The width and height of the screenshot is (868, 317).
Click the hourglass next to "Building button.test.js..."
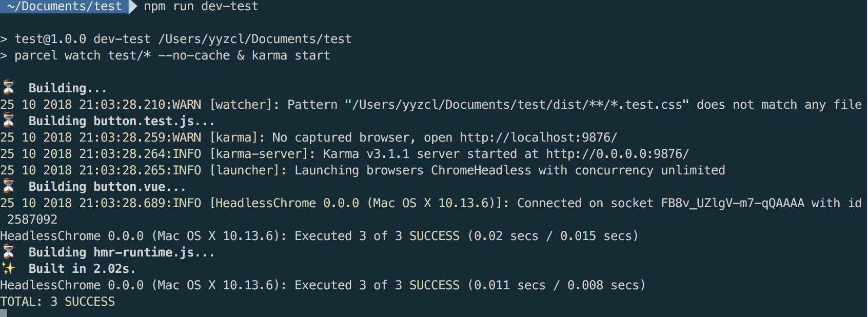tap(8, 121)
